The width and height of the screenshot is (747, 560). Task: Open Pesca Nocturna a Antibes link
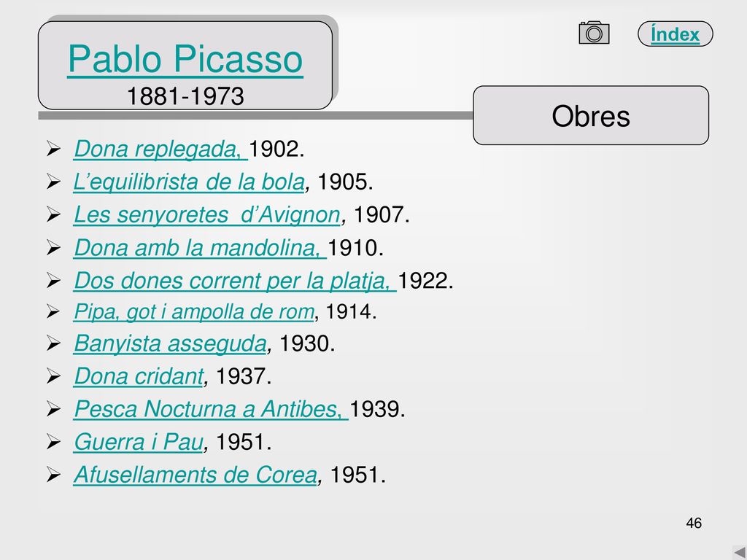coord(211,409)
